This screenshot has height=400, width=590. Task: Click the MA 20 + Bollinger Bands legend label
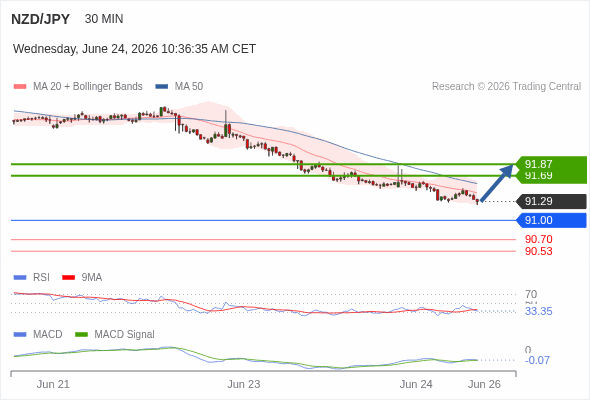(x=88, y=87)
